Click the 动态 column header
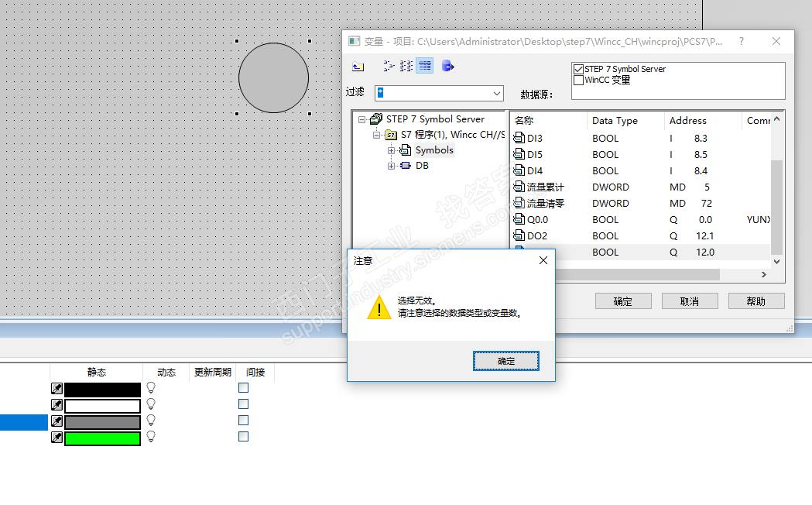This screenshot has height=505, width=812. tap(166, 373)
